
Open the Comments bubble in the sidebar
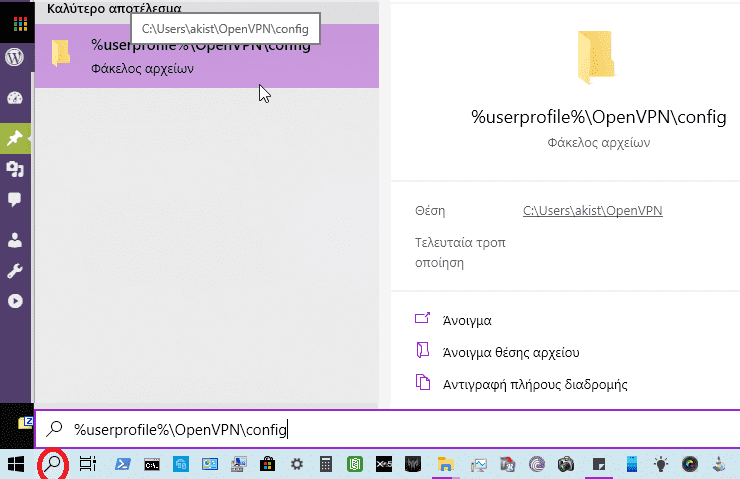[15, 200]
